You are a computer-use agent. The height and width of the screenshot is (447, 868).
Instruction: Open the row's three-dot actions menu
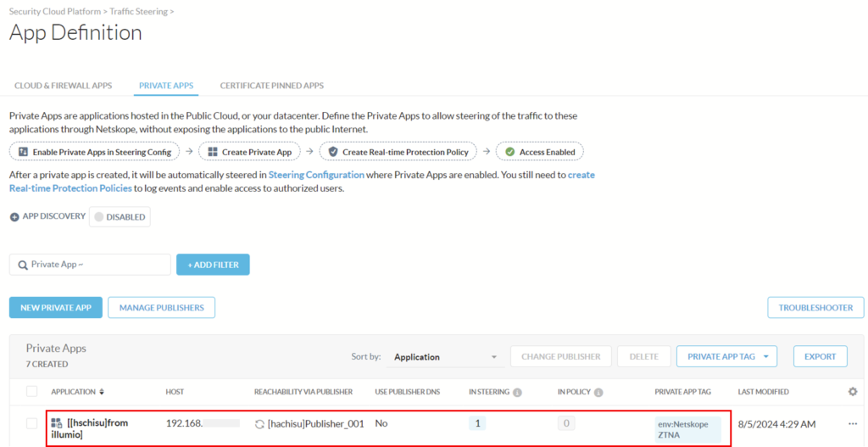click(853, 424)
